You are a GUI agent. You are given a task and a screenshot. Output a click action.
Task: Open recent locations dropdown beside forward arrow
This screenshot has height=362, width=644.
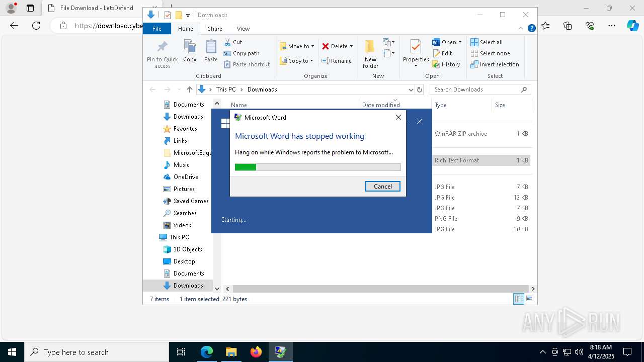[179, 89]
